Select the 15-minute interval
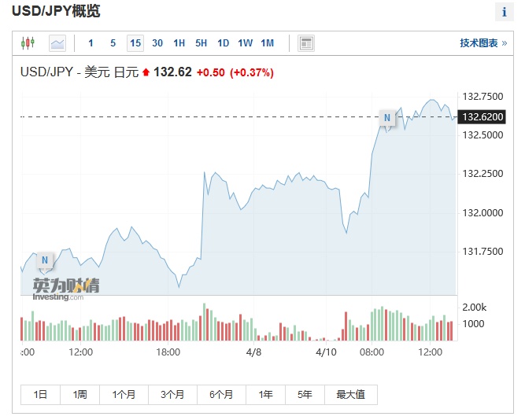The image size is (525, 420). tap(135, 42)
